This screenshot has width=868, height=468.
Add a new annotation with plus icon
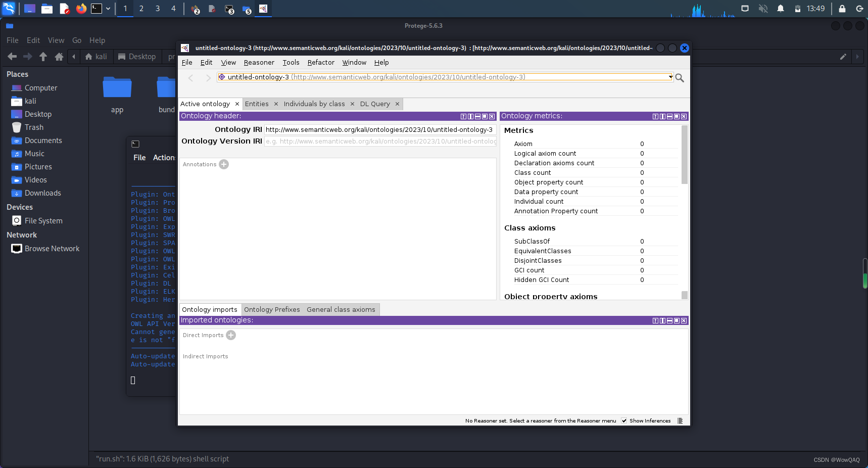(224, 164)
